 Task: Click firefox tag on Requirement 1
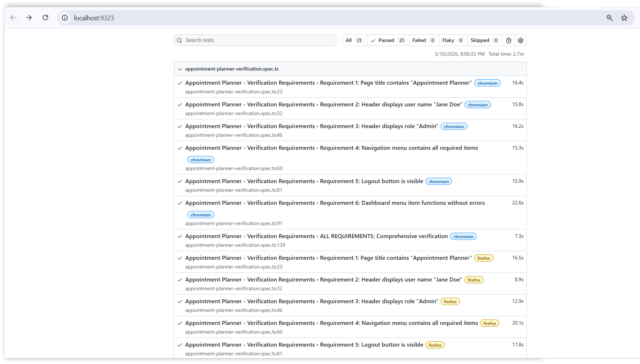[484, 258]
